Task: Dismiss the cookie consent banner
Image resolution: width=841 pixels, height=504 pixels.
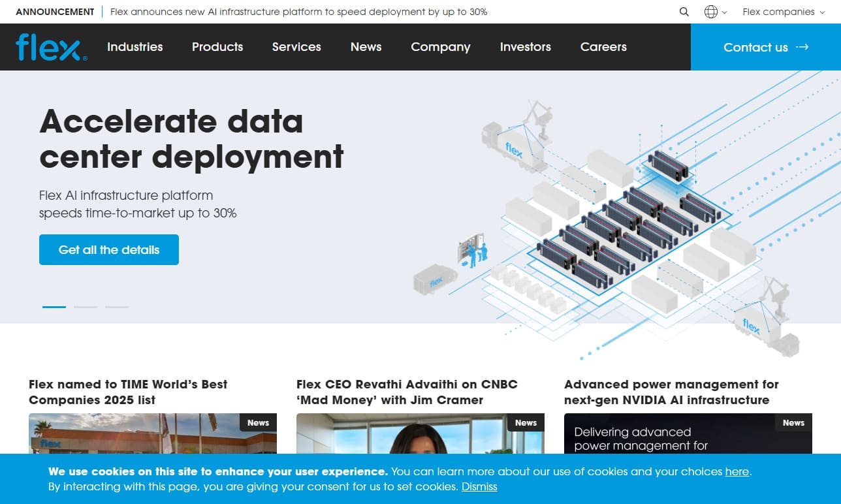Action: [x=479, y=486]
